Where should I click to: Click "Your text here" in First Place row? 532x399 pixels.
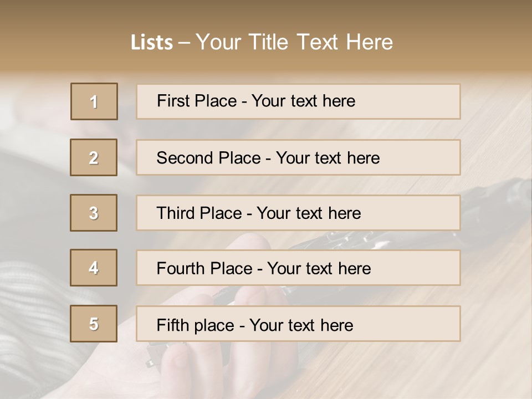[303, 101]
